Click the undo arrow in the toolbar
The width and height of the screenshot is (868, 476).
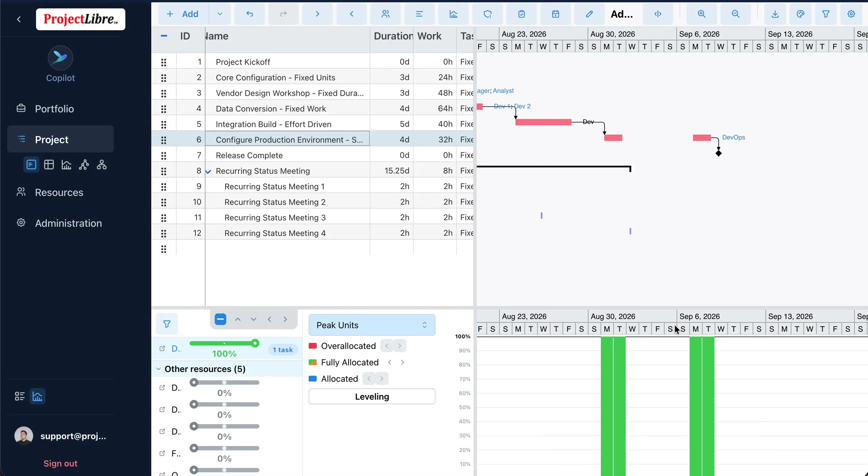tap(250, 14)
